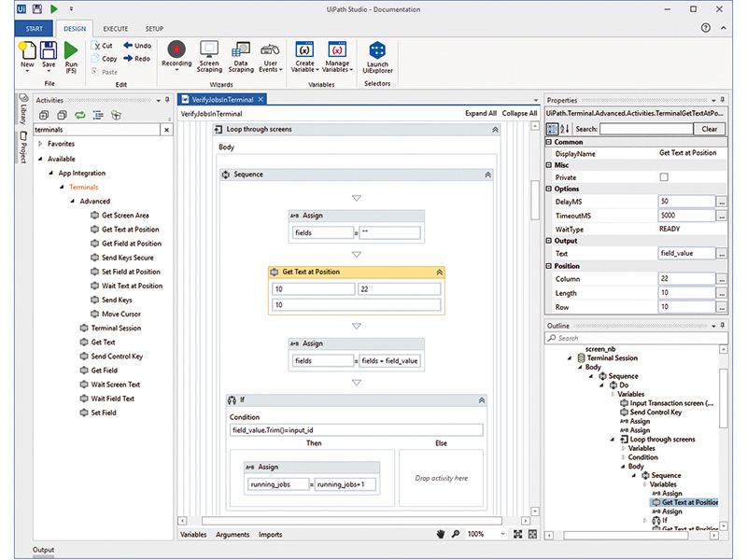The width and height of the screenshot is (747, 560).
Task: Open the Screen Scraping wizard
Action: (209, 57)
